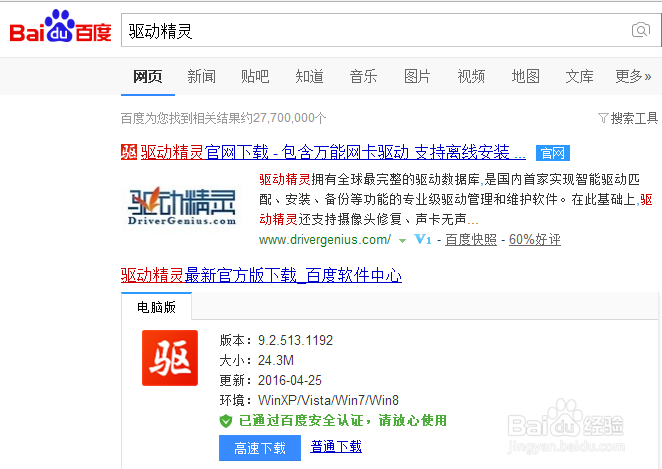Click size text 24.3M
This screenshot has width=662, height=469.
coord(276,360)
